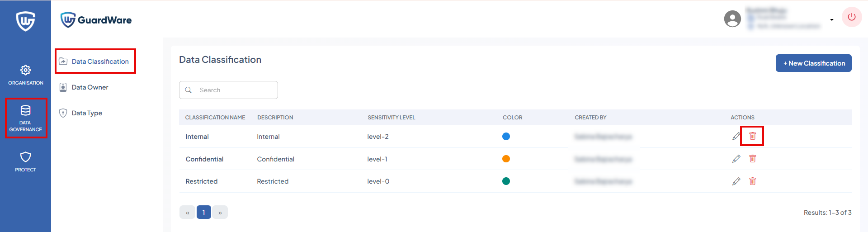Edit the Confidential classification

pyautogui.click(x=736, y=159)
